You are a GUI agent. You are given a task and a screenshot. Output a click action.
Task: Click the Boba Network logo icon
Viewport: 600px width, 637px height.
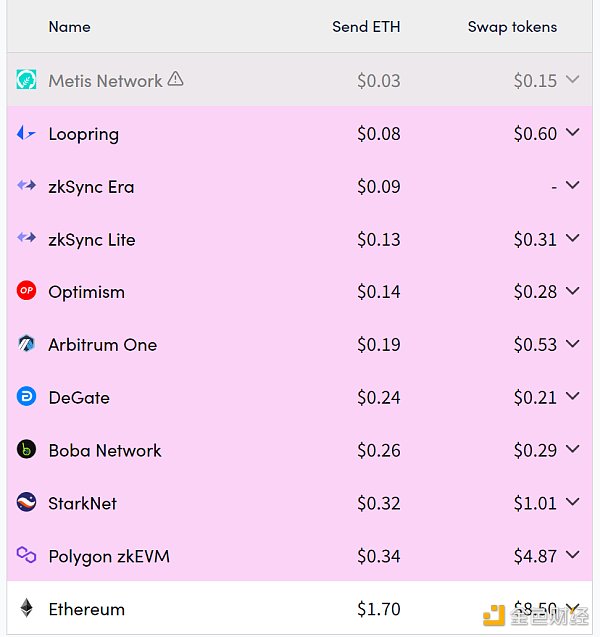(27, 450)
